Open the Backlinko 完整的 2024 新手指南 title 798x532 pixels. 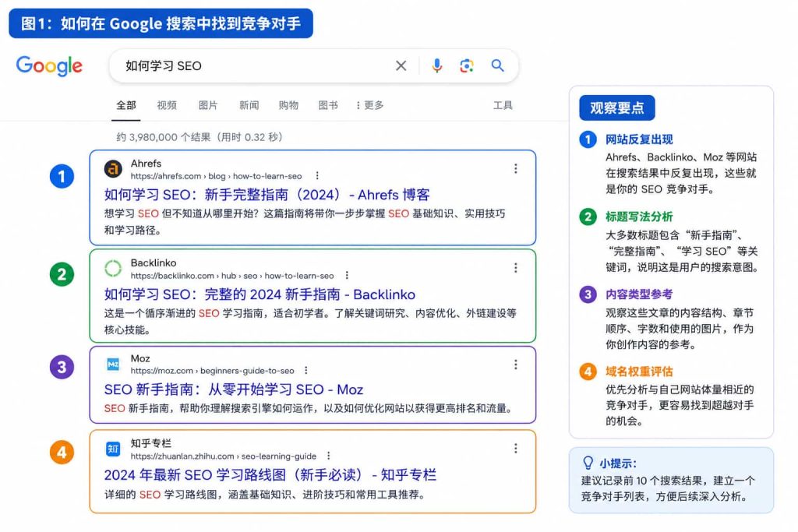click(260, 294)
